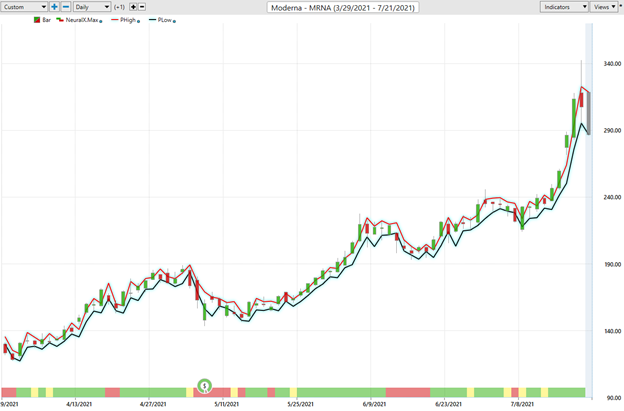Click the long red trend band below 6/9/2021
This screenshot has width=624, height=411.
[x=408, y=392]
